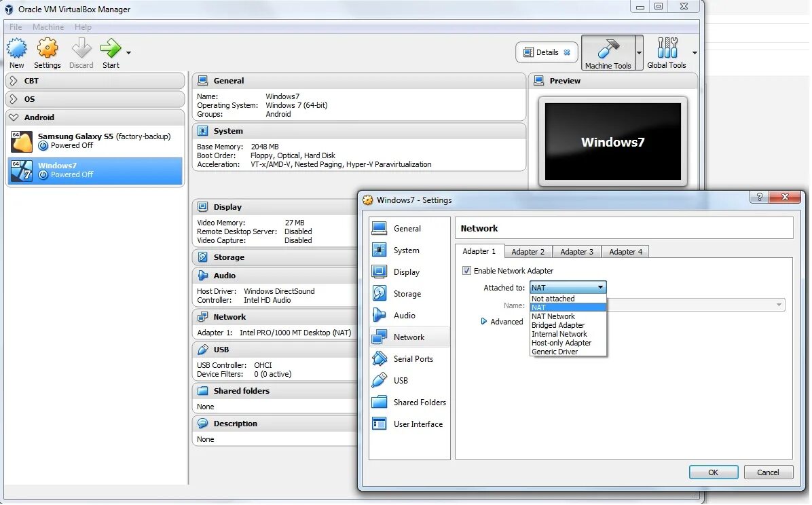
Task: Open USB category in Settings dialog
Action: coord(409,381)
